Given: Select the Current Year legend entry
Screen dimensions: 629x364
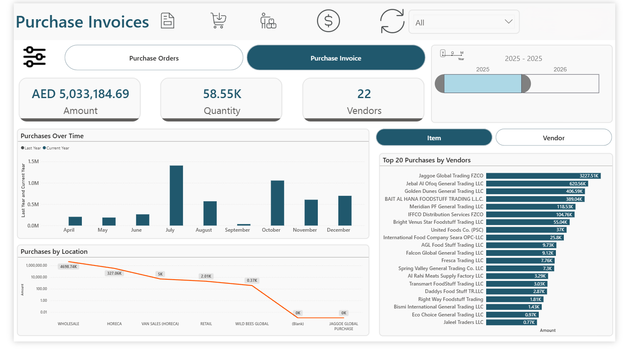Looking at the screenshot, I should point(56,148).
